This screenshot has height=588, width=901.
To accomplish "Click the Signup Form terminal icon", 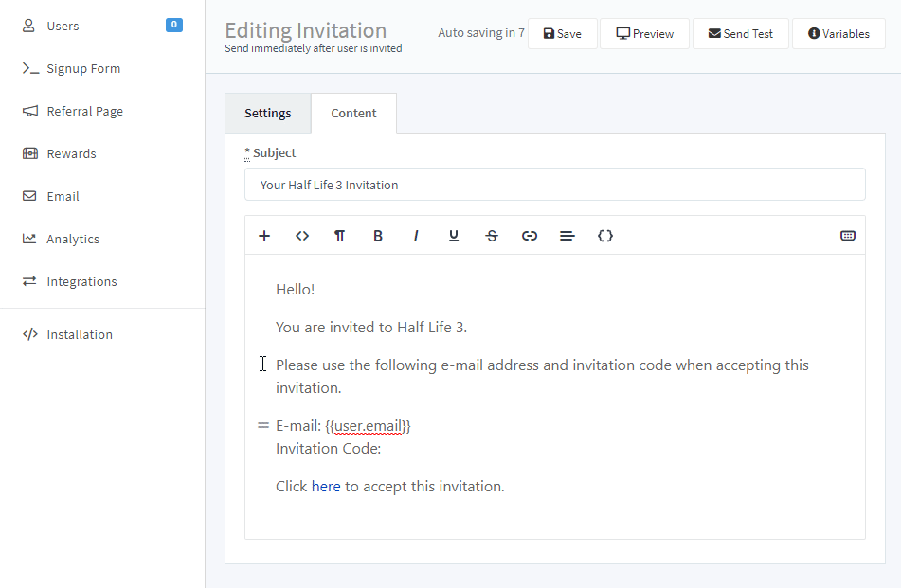I will pyautogui.click(x=30, y=68).
